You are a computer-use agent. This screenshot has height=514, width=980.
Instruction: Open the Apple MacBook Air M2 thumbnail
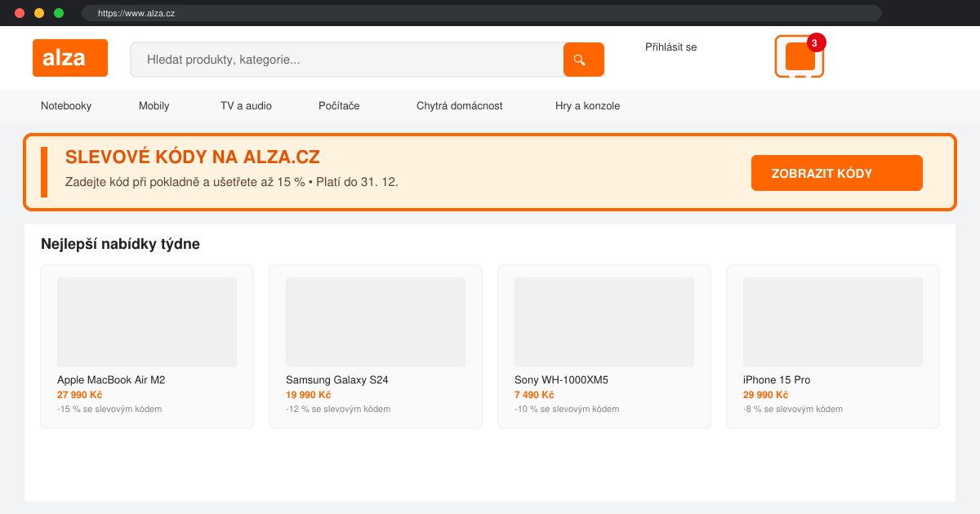tap(147, 322)
